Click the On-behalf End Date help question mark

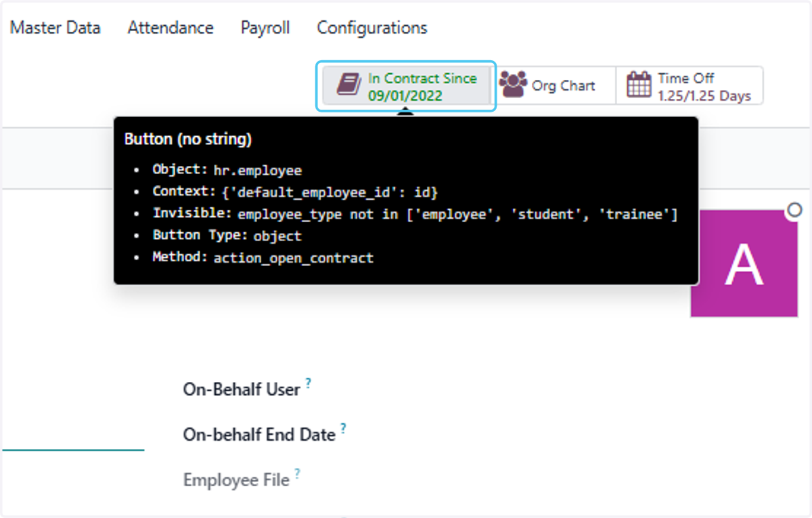[343, 428]
